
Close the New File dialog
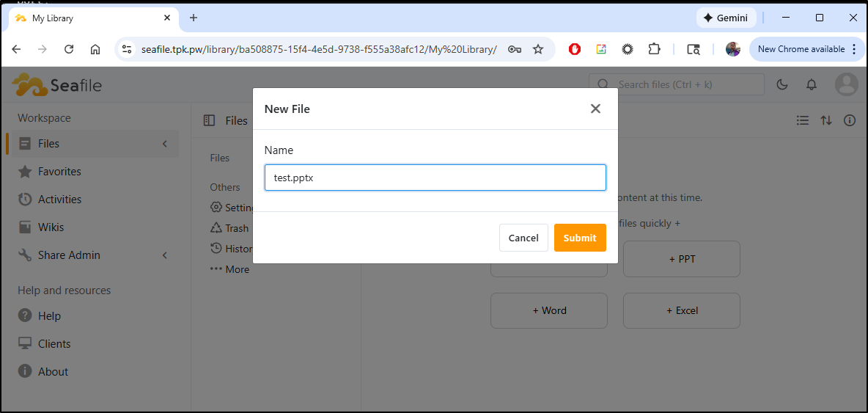pyautogui.click(x=595, y=109)
